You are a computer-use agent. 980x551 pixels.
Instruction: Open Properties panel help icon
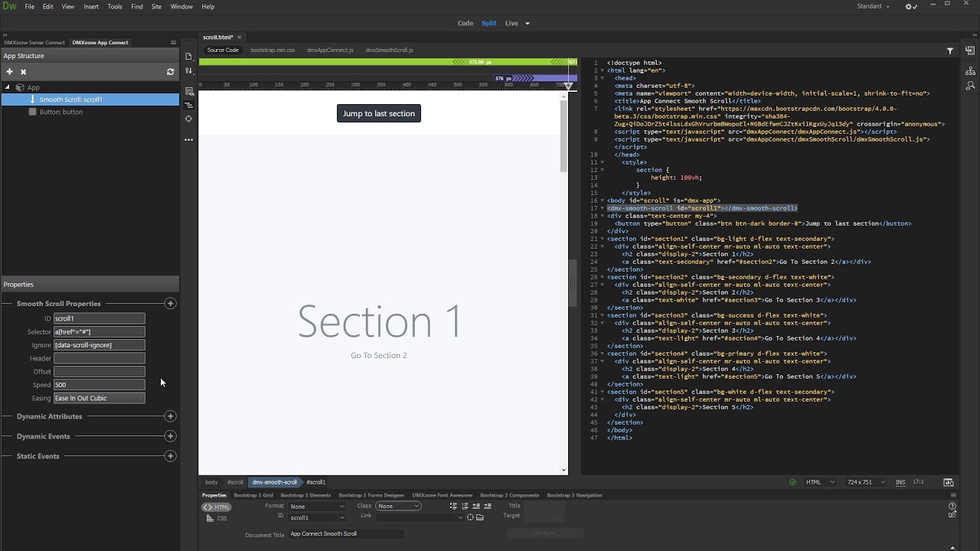click(x=952, y=506)
